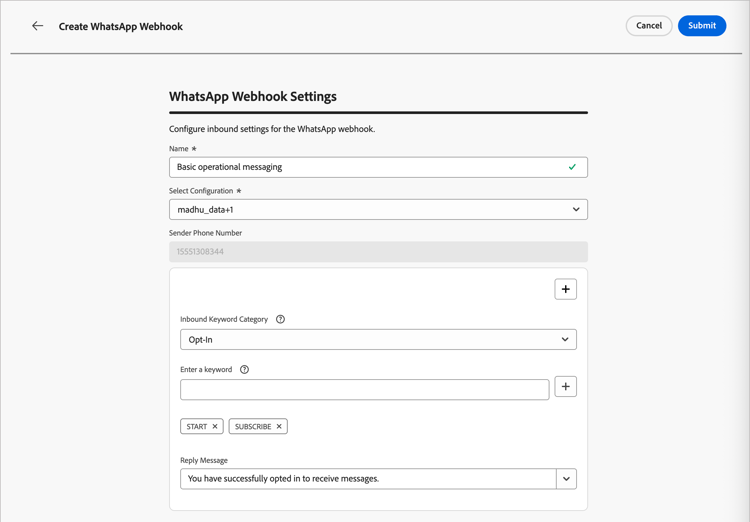The width and height of the screenshot is (750, 522).
Task: Select the SUBSCRIBE keyword tag
Action: [x=253, y=427]
